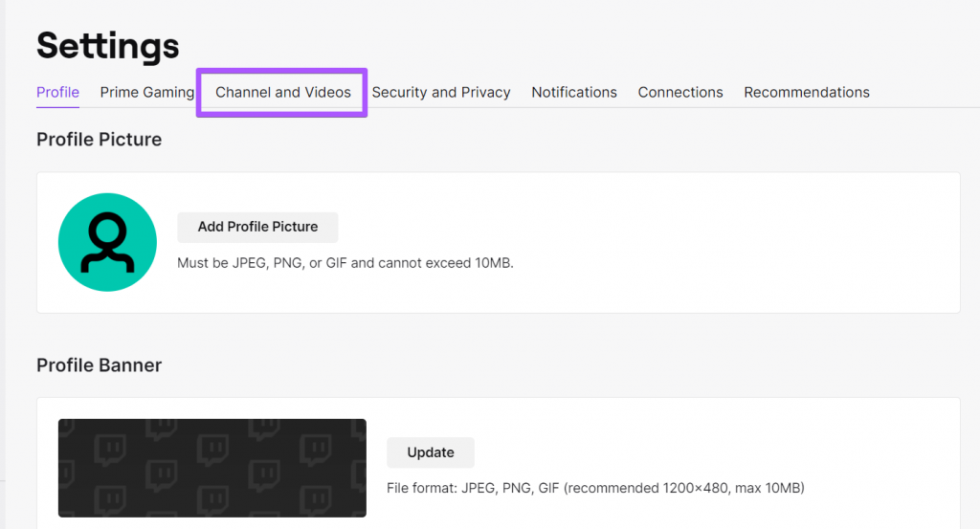
Task: Go to the Security and Privacy tab
Action: point(440,93)
